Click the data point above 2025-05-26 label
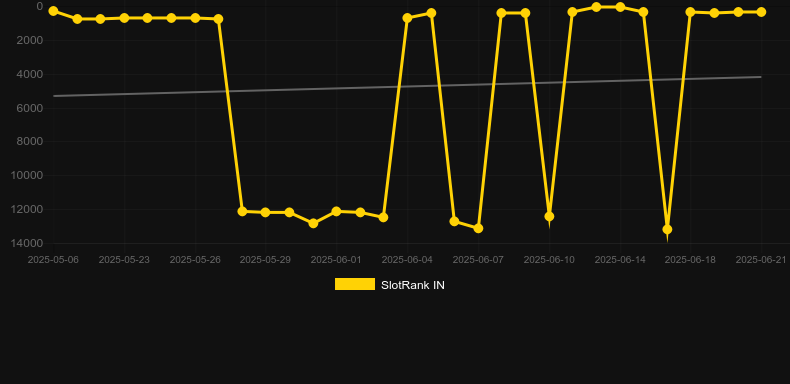Screen dimensions: 790x384 pos(195,18)
